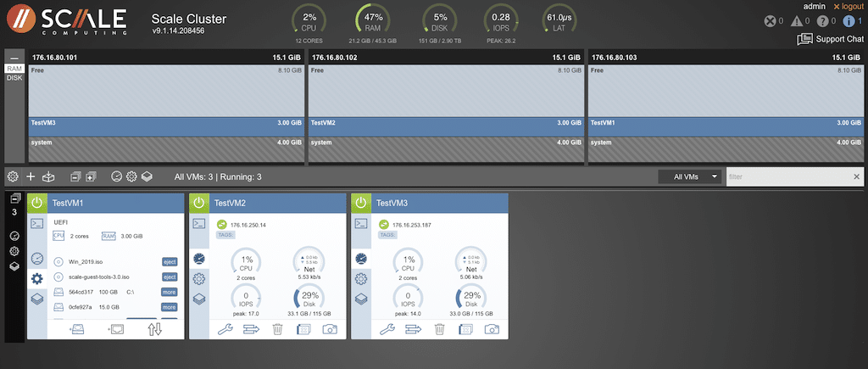Click the group layers icon in the left strip
The height and width of the screenshot is (369, 868).
[15, 266]
